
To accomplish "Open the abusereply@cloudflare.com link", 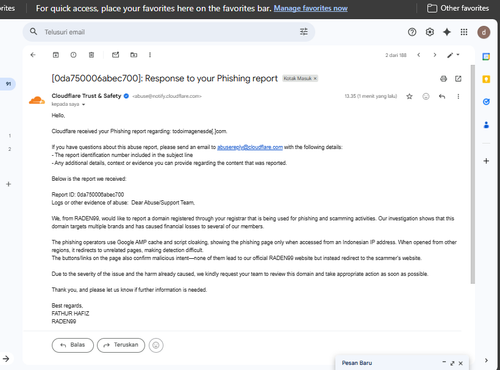I will (x=250, y=147).
